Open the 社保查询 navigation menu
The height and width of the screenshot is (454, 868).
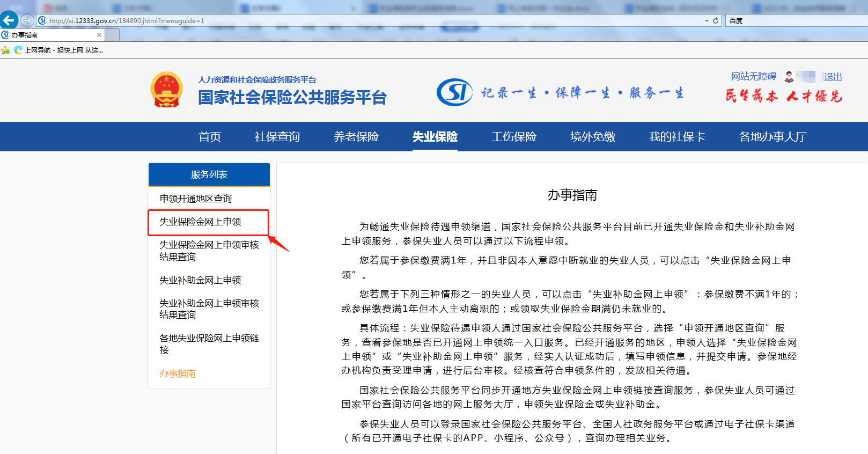(x=277, y=137)
